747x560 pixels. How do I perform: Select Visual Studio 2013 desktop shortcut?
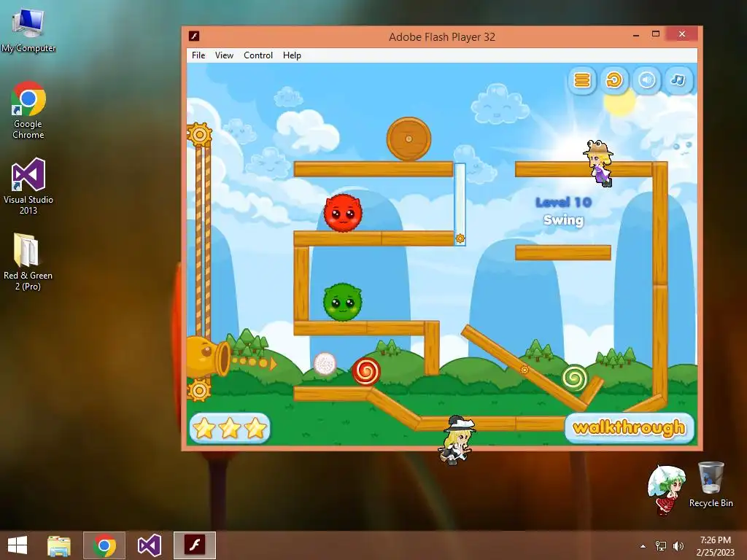pos(28,187)
